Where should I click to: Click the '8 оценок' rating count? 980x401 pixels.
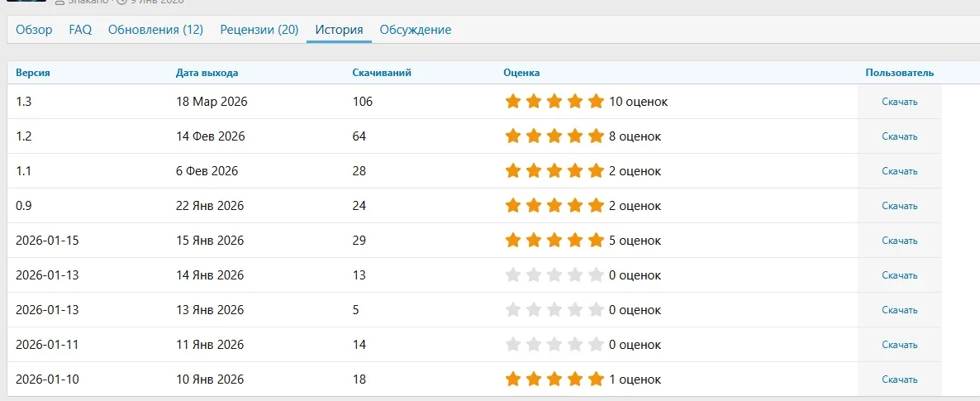click(635, 136)
